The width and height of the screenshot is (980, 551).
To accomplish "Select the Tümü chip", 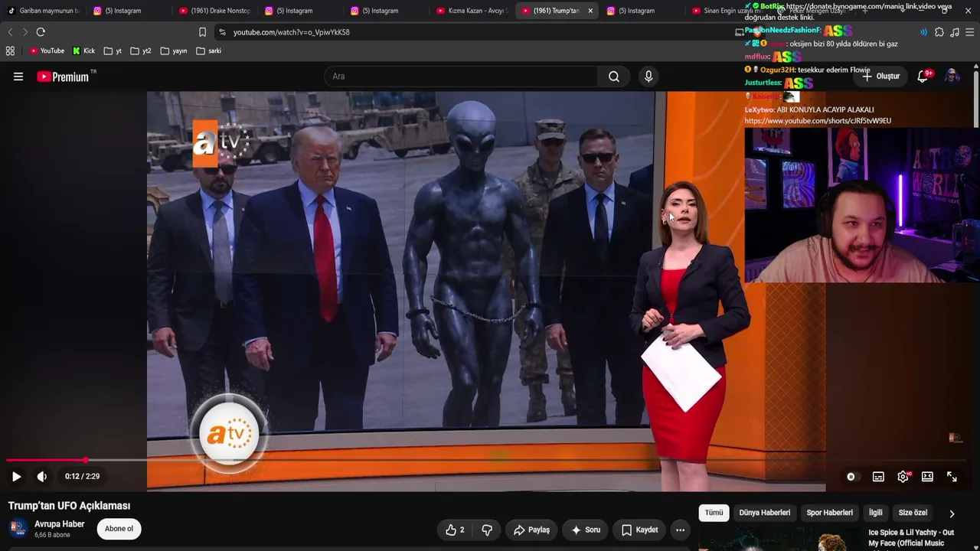I will 714,513.
